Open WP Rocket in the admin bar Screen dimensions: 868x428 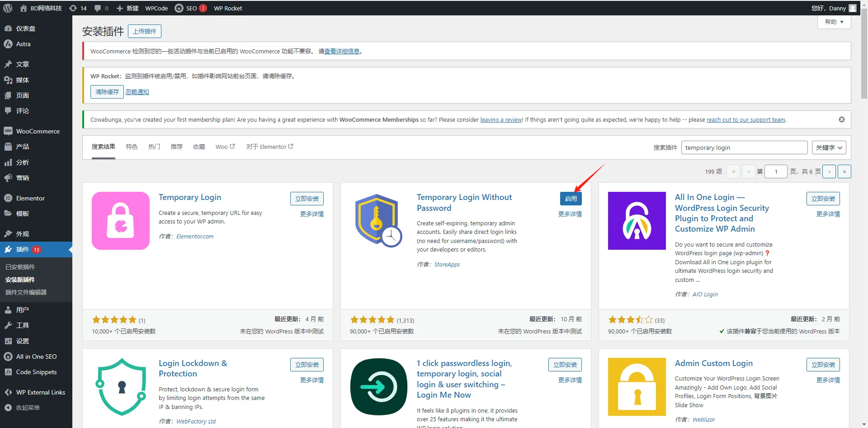click(x=228, y=8)
